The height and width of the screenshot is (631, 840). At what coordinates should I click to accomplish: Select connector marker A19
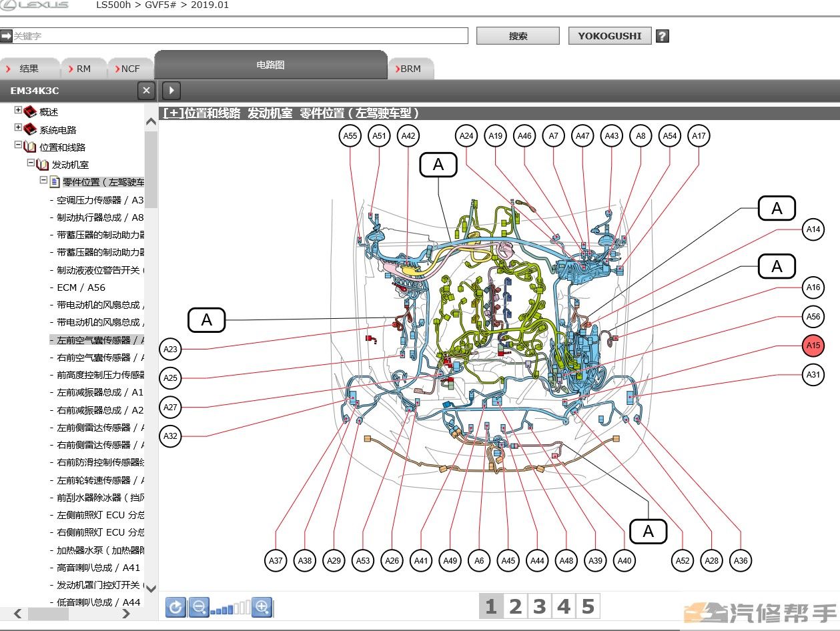(495, 136)
